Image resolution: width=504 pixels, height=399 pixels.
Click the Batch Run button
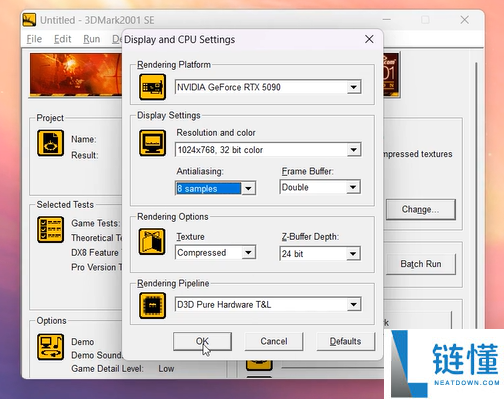421,264
